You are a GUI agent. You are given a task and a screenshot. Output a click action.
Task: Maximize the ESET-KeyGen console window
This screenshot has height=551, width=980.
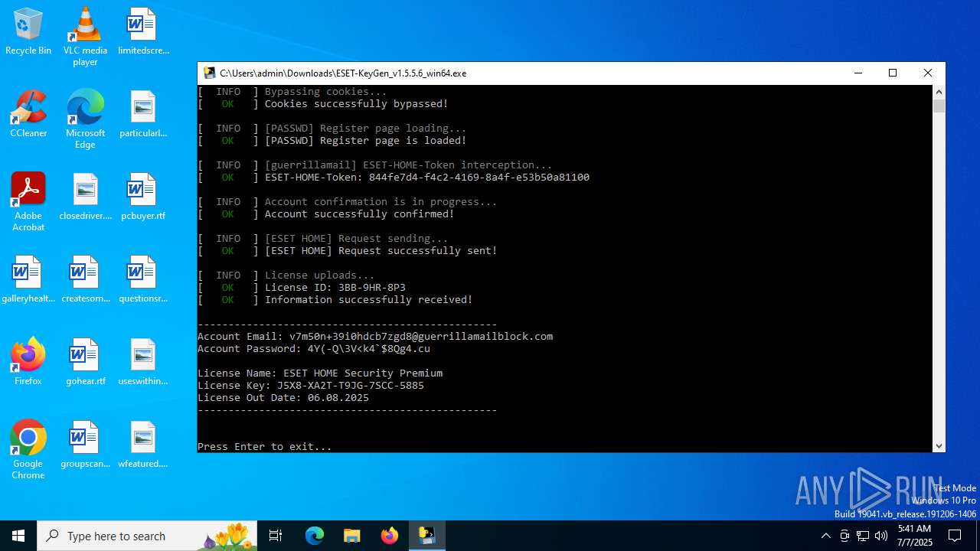[x=893, y=73]
